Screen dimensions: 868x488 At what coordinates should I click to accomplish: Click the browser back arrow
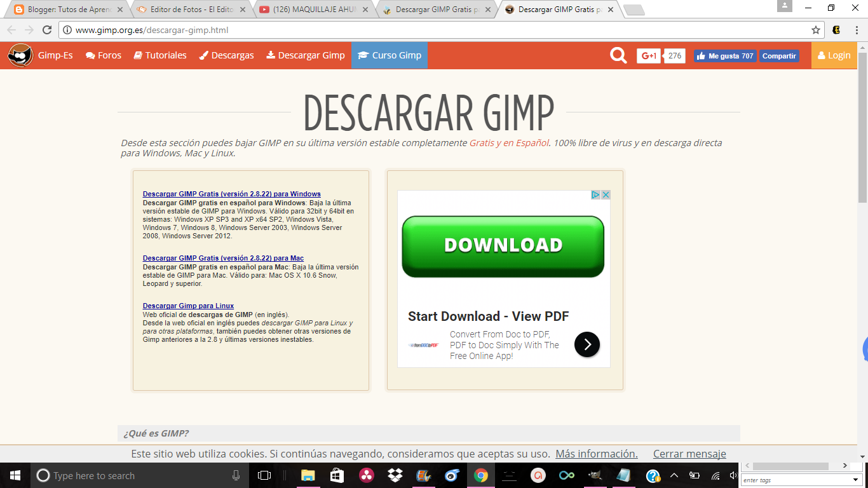(11, 30)
